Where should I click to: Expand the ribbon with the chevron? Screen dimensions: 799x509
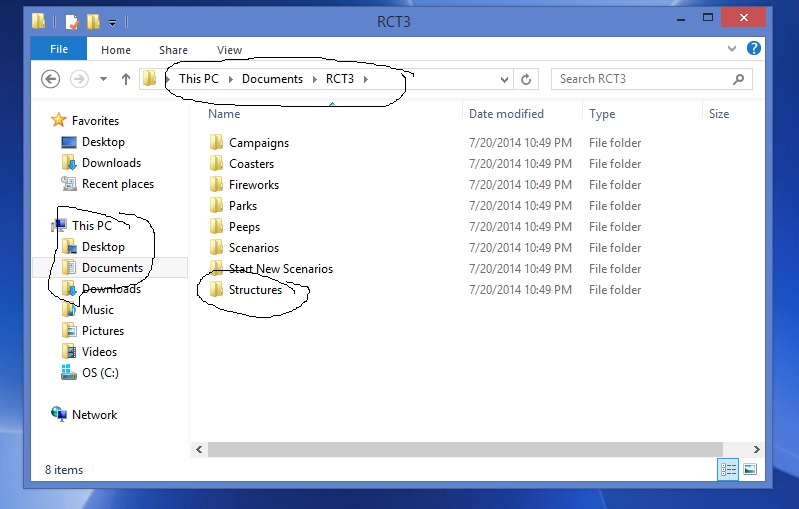[735, 49]
